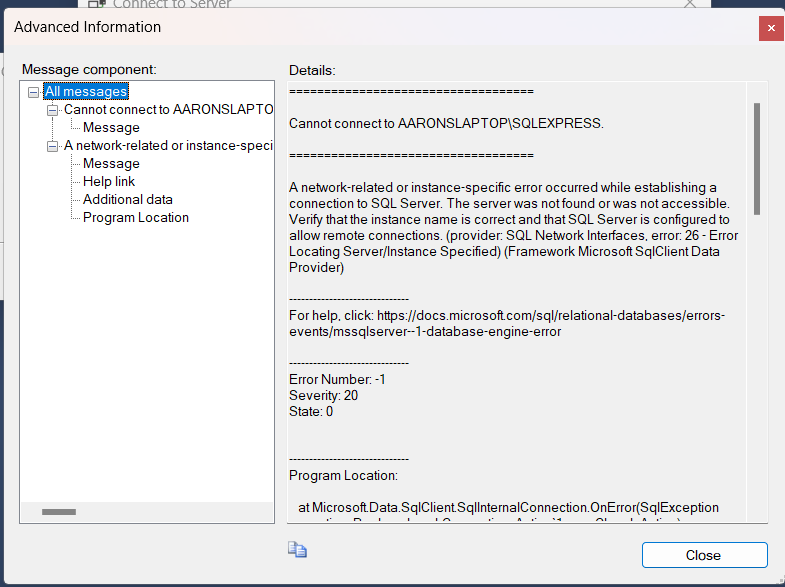Screen dimensions: 785x587
Task: Close the Advanced Information dialog with Close button
Action: coord(704,555)
